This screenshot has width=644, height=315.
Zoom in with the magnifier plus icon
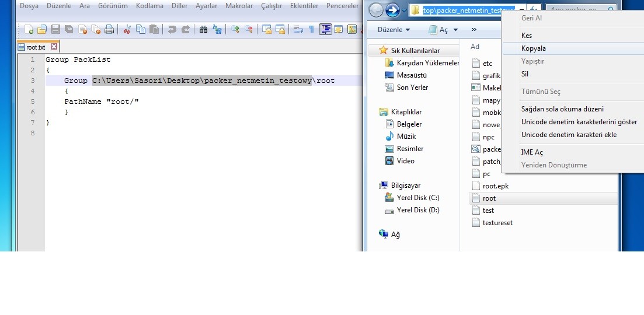235,29
